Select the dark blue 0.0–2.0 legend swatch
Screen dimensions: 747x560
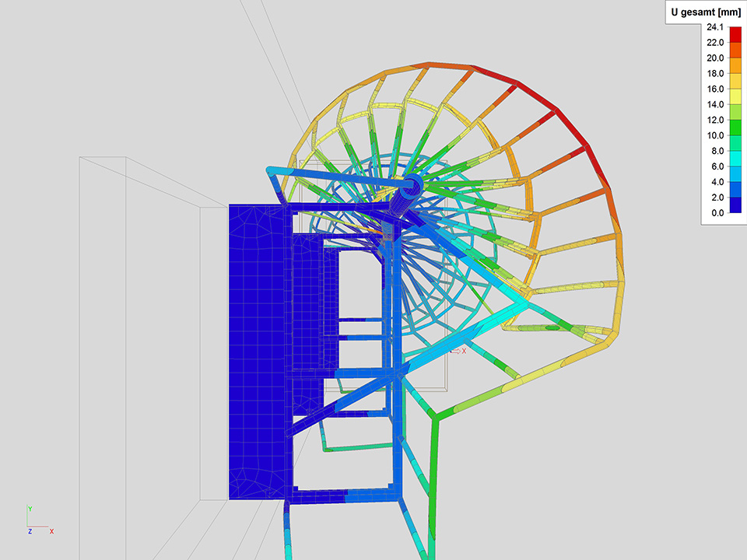[x=735, y=205]
